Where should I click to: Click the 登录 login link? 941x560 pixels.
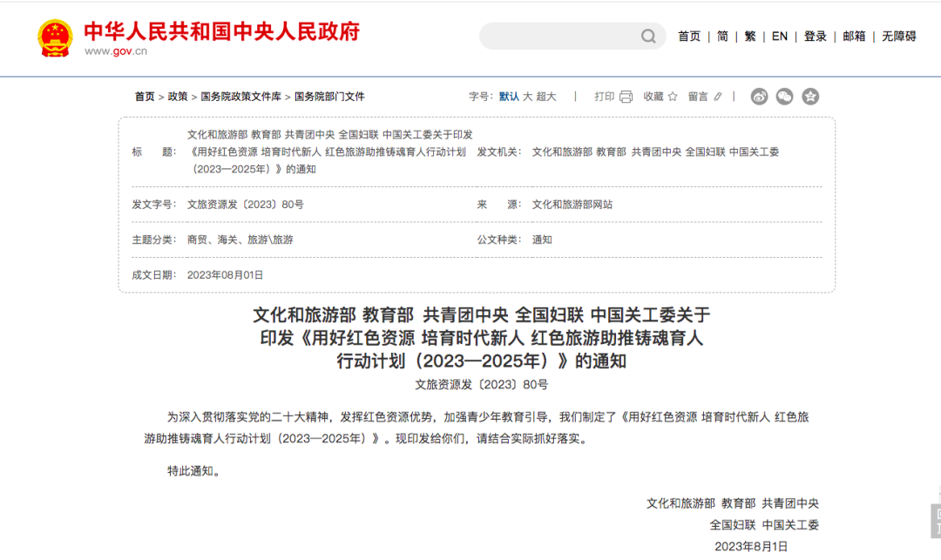pos(816,37)
